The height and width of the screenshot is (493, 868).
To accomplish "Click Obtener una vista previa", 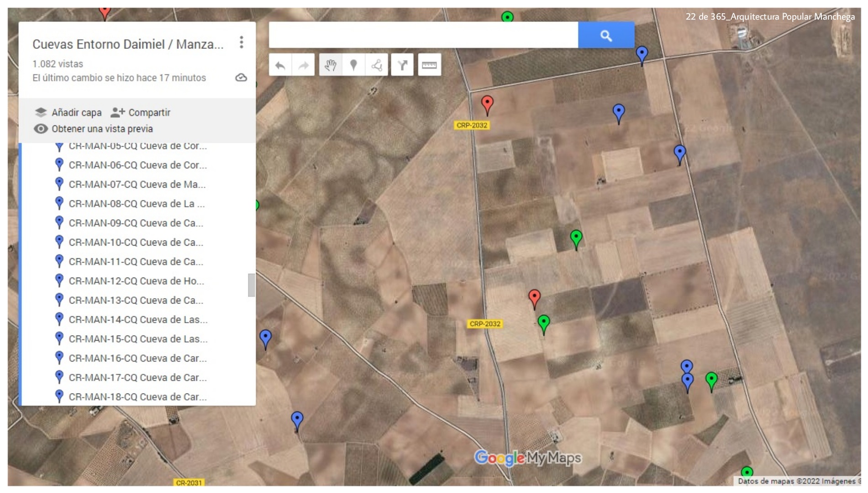I will 94,129.
